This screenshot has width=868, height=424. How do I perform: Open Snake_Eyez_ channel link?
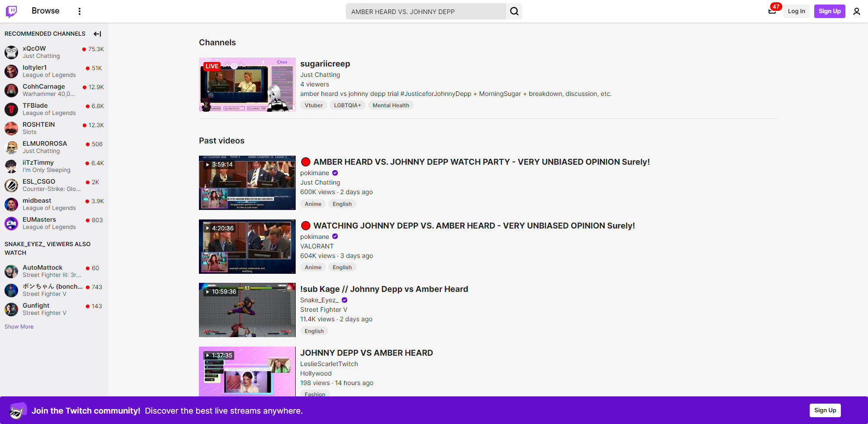[319, 300]
